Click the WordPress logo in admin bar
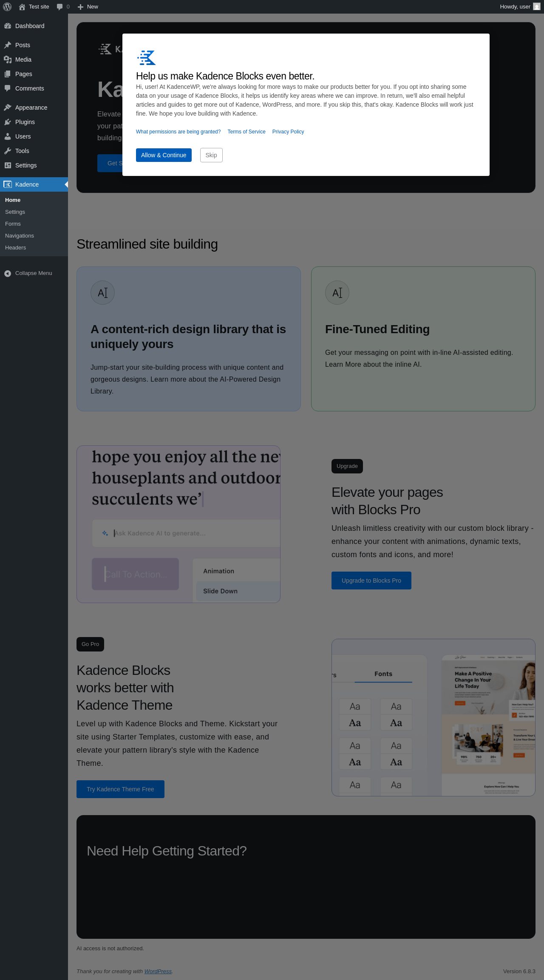Image resolution: width=544 pixels, height=980 pixels. click(7, 7)
